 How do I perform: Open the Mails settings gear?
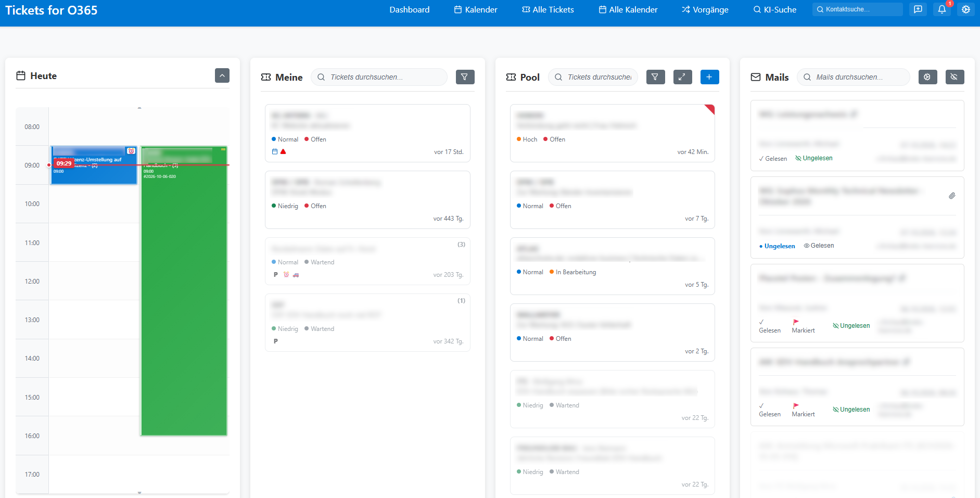pyautogui.click(x=927, y=77)
